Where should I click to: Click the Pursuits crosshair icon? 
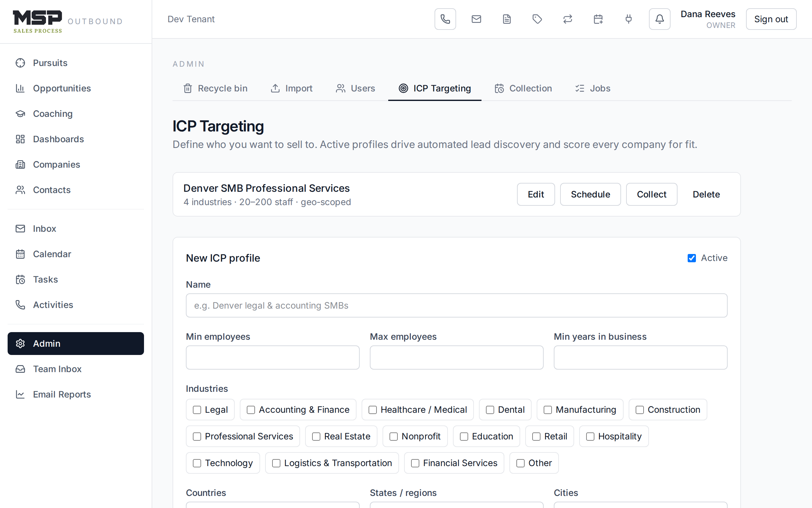[21, 63]
